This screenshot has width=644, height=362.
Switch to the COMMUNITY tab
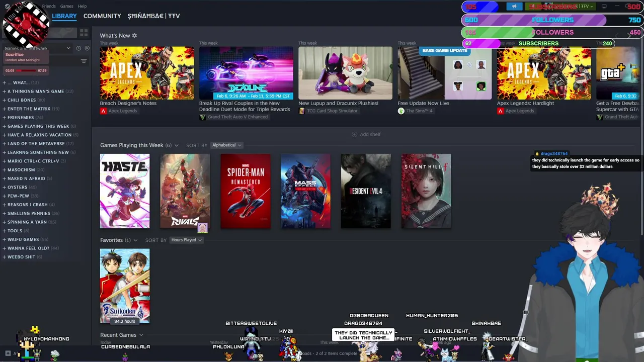click(x=102, y=16)
